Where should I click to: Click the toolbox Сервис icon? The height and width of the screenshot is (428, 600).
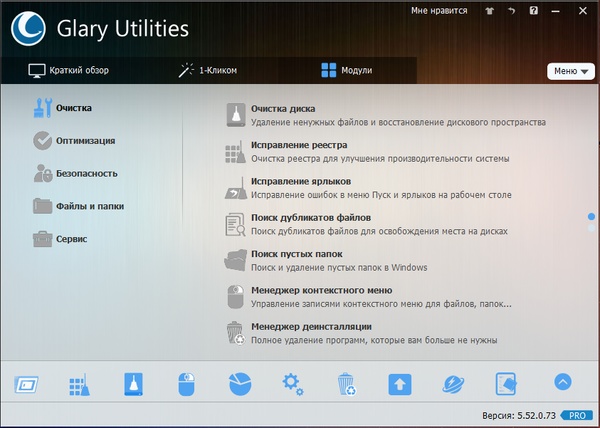click(42, 239)
